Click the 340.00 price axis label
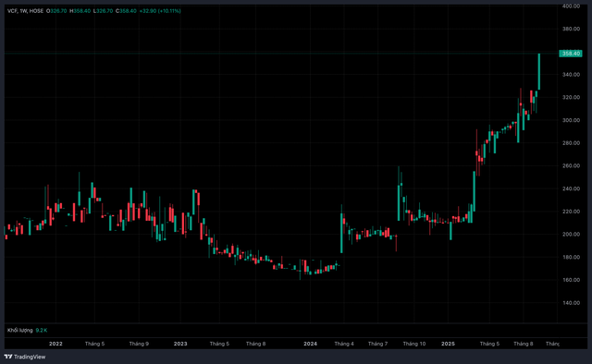Screen dimensions: 592x364 click(571, 74)
